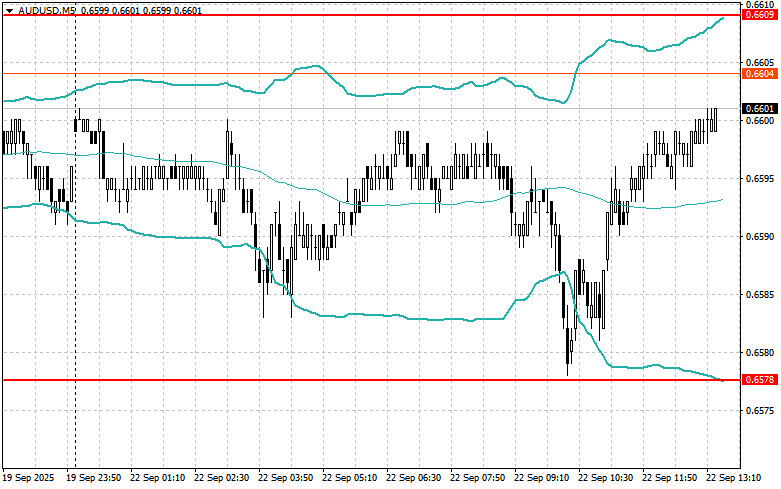The height and width of the screenshot is (489, 781).
Task: Select the 0.6590 price axis label
Action: point(760,237)
